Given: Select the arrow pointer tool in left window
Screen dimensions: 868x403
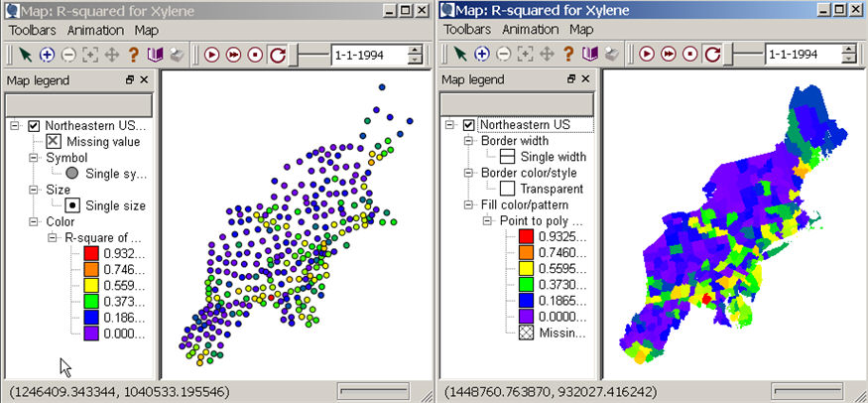Looking at the screenshot, I should click(x=17, y=55).
